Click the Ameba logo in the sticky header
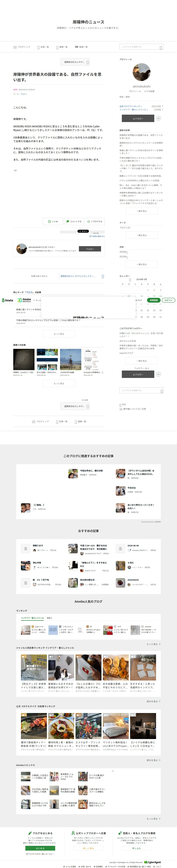The height and width of the screenshot is (868, 177). [x=7, y=300]
